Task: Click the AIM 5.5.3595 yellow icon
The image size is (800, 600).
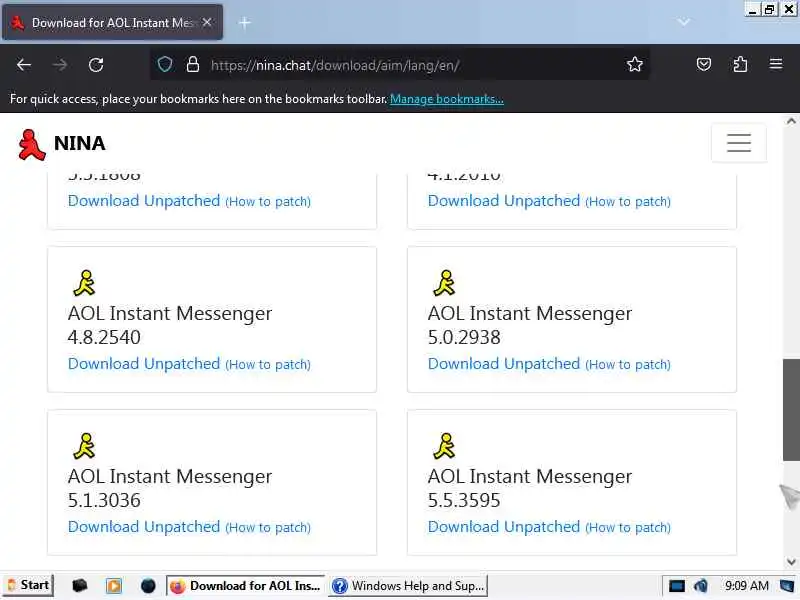Action: click(x=444, y=446)
